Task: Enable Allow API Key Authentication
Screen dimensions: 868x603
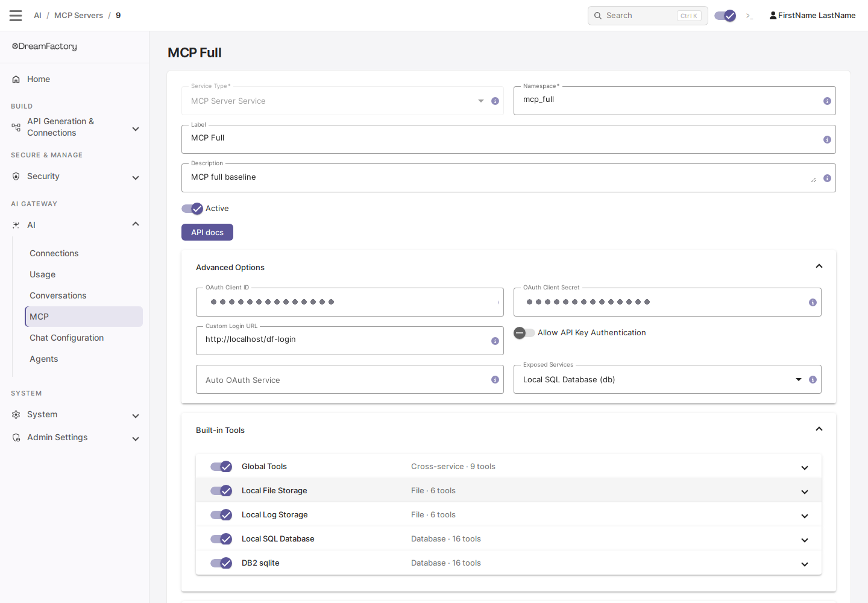Action: tap(524, 333)
